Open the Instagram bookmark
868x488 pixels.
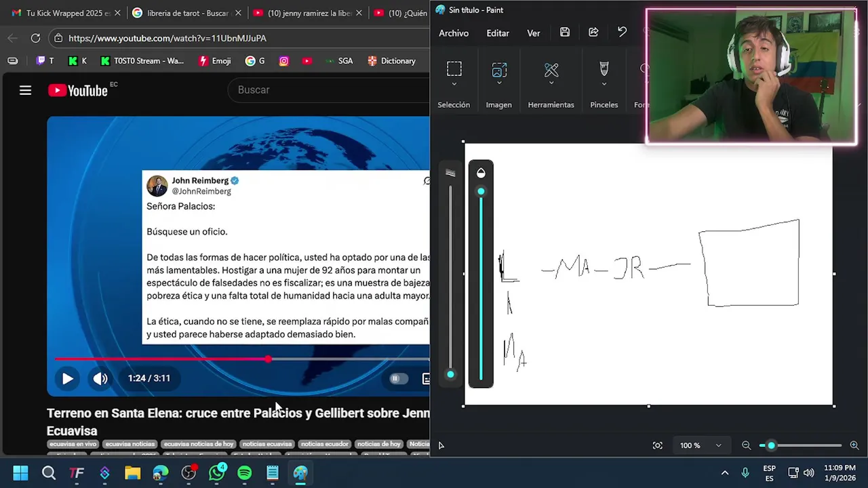(284, 61)
